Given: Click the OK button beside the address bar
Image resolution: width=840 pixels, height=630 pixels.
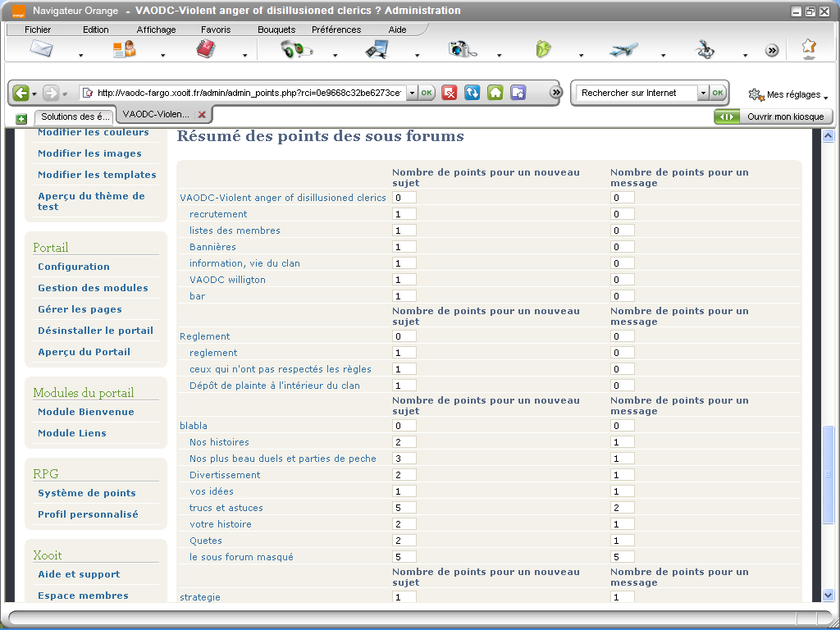Looking at the screenshot, I should tap(427, 93).
